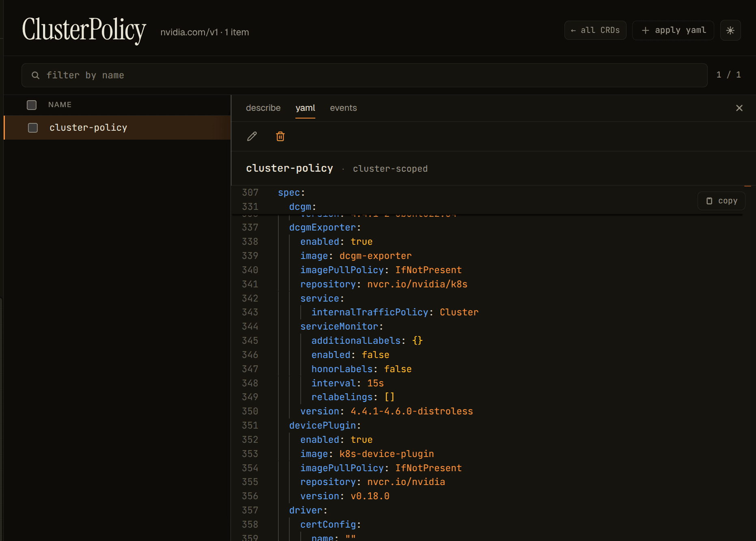This screenshot has height=541, width=756.
Task: Click the driver: key on line 357
Action: point(308,511)
